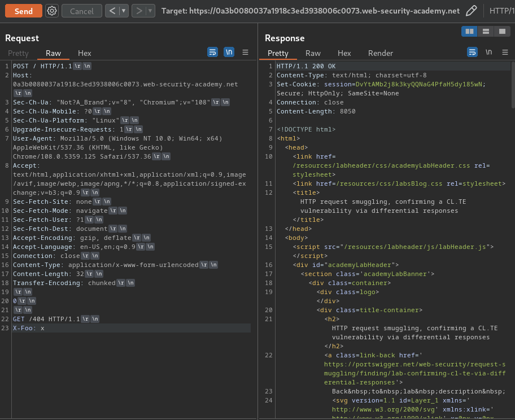Click the labsBlog.css href in response
Viewport: 515px width, 420px height.
[389, 183]
